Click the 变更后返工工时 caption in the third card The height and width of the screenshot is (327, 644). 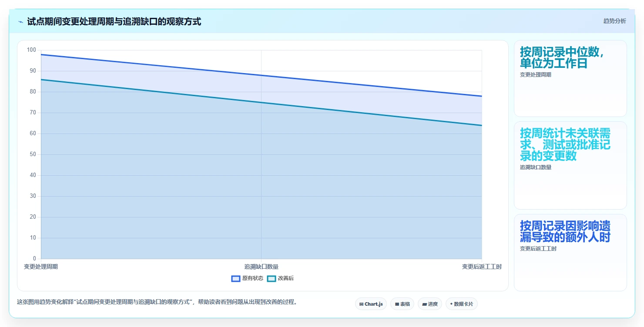538,249
